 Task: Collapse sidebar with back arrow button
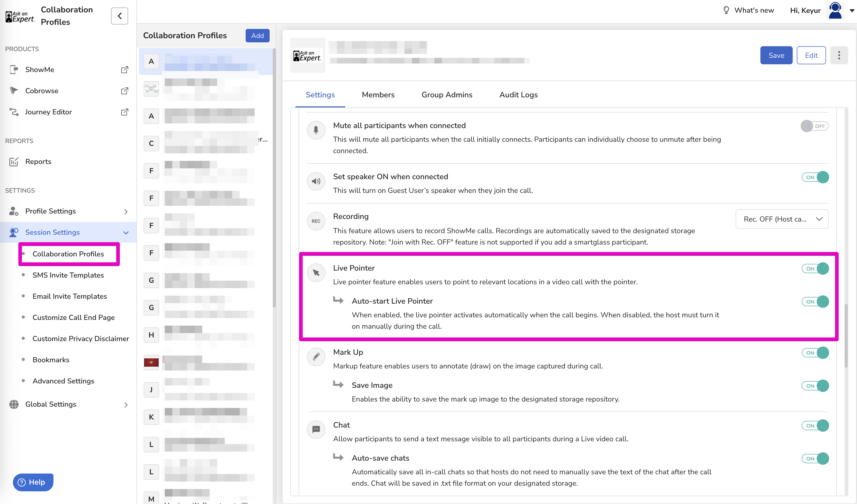click(x=119, y=16)
